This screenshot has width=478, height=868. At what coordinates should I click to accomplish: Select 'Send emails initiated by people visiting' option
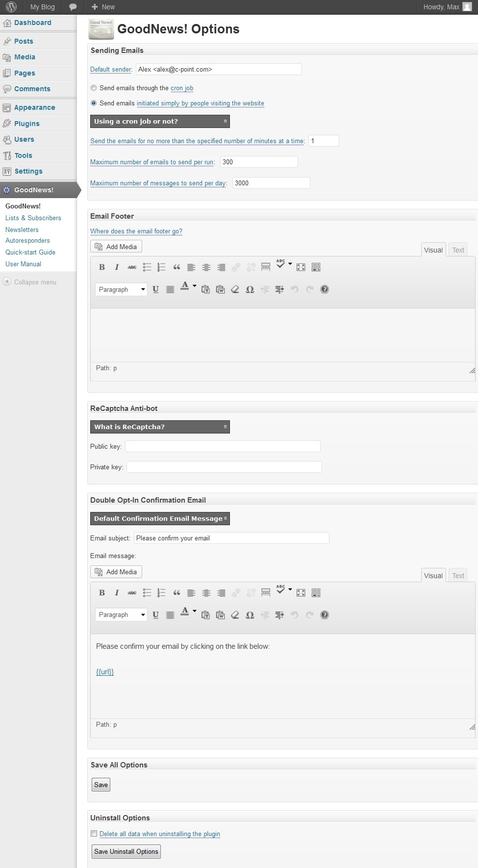(94, 103)
